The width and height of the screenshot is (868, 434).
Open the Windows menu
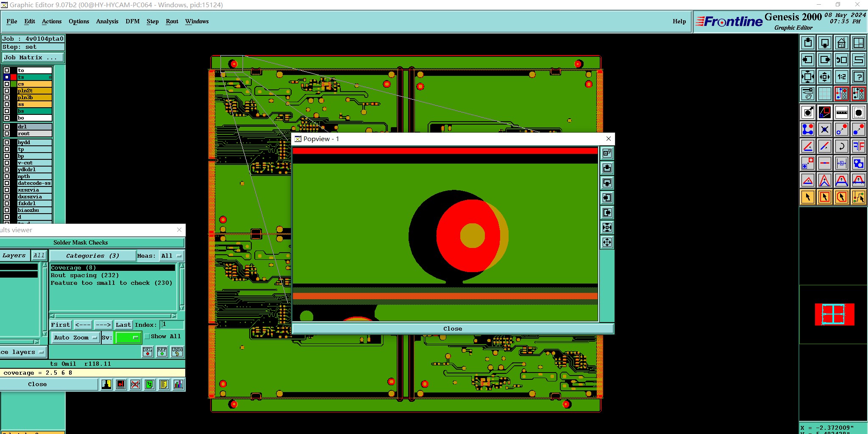197,22
